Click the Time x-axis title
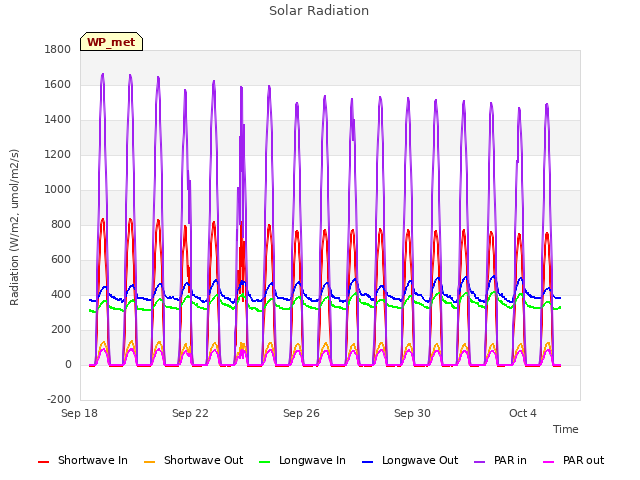Image resolution: width=640 pixels, height=480 pixels. pos(565,429)
